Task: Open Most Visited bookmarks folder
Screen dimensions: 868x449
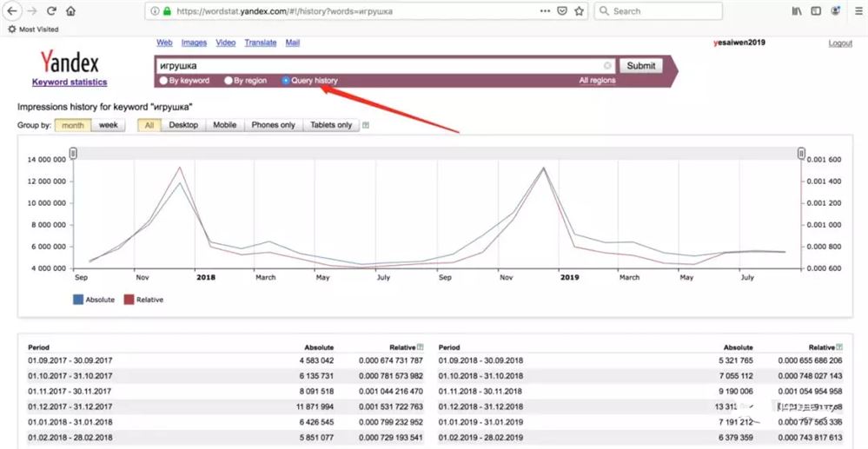Action: 33,29
